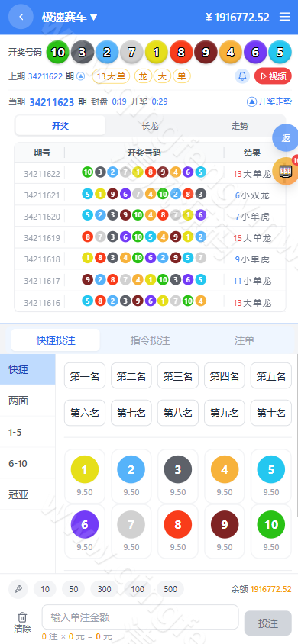Click the notification bell icon
The image size is (298, 644).
click(x=242, y=76)
